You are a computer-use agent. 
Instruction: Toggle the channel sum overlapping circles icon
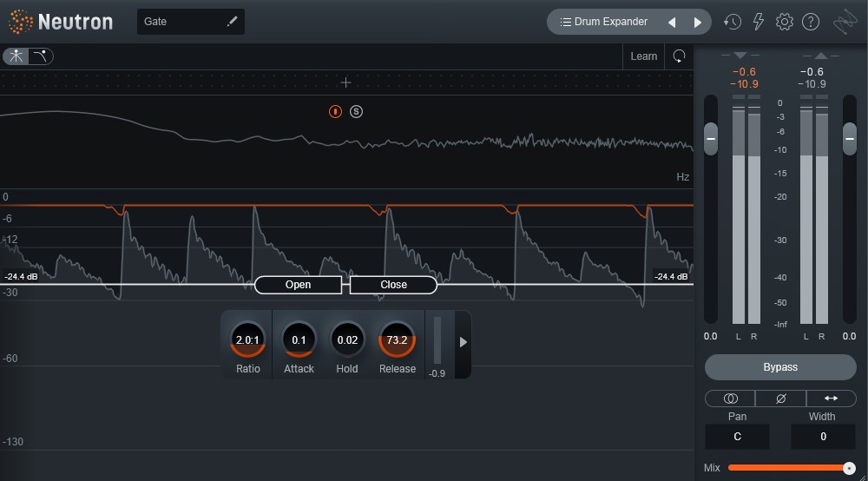[x=730, y=399]
